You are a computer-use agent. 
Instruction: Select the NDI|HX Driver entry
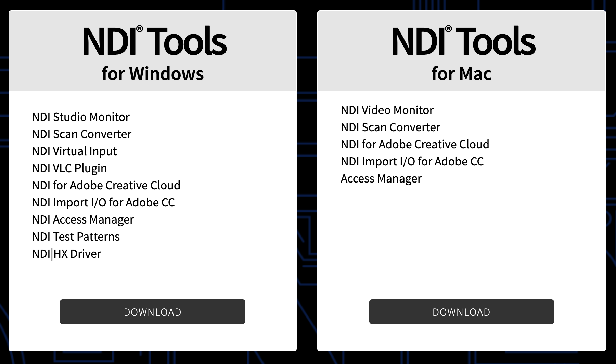[x=66, y=254]
